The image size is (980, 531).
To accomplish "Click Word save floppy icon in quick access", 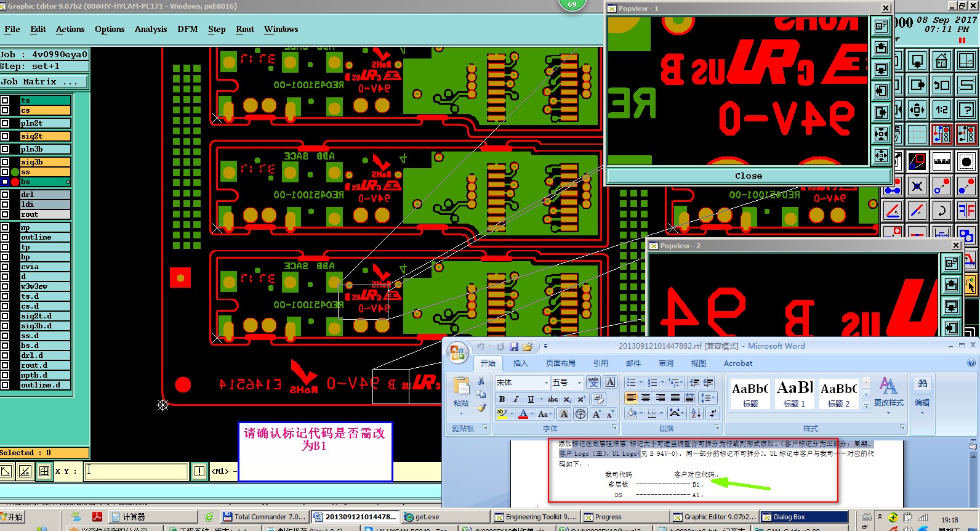I will pos(514,347).
